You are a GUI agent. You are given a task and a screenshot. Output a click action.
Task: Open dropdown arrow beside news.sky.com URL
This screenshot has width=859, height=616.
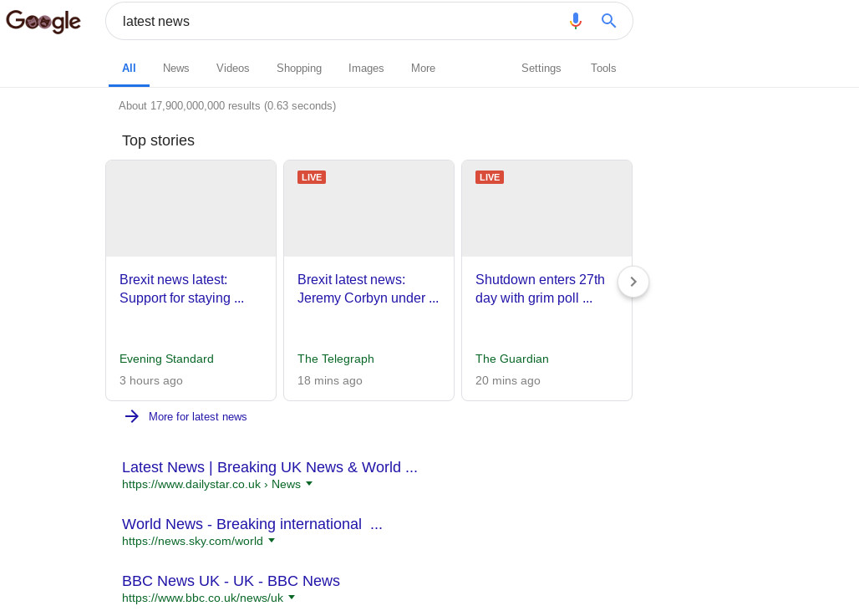click(x=272, y=541)
